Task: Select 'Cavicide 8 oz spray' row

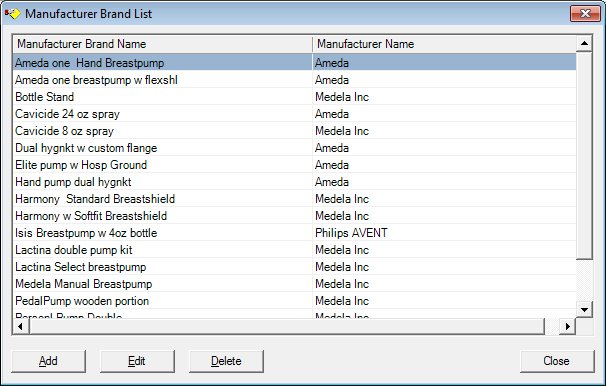Action: 294,131
